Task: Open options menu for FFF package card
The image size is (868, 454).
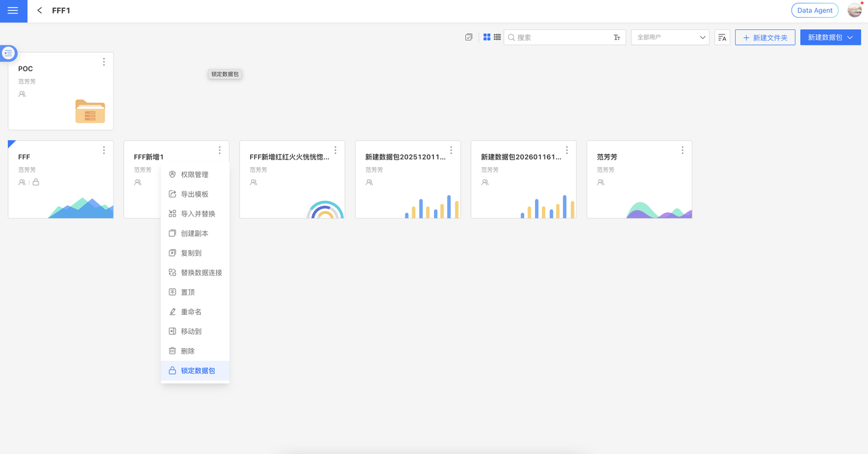Action: pyautogui.click(x=104, y=150)
